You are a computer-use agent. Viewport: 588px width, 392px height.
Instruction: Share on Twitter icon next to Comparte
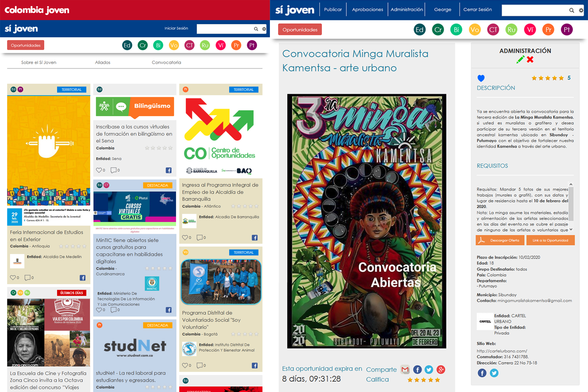click(x=429, y=370)
